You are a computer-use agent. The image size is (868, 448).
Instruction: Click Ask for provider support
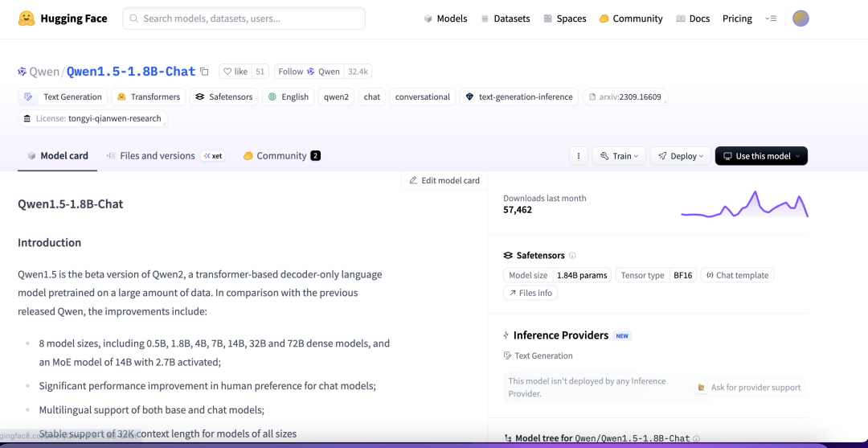tap(749, 387)
